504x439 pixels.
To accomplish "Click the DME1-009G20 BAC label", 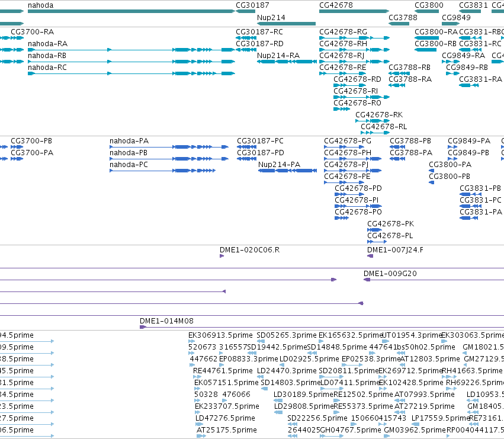I will [390, 274].
